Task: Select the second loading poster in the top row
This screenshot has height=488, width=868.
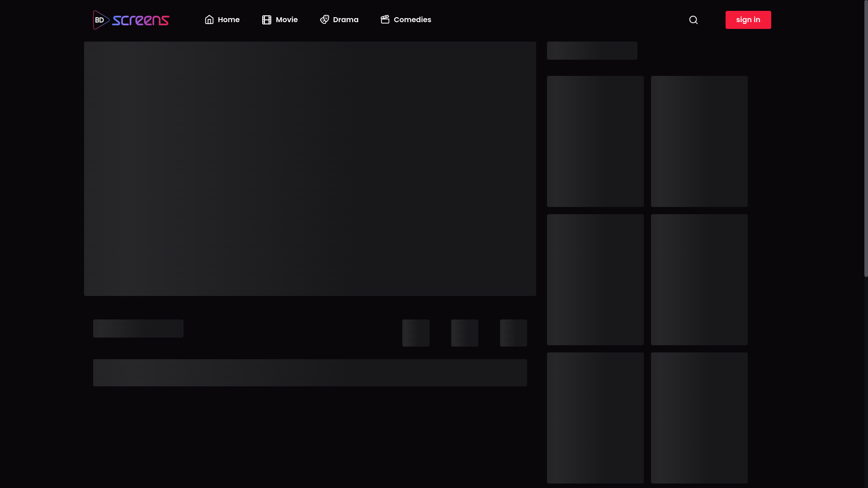Action: [x=699, y=141]
